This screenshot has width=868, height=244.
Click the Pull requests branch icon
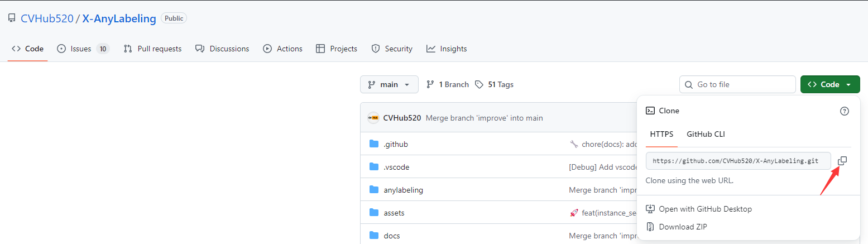click(x=128, y=49)
